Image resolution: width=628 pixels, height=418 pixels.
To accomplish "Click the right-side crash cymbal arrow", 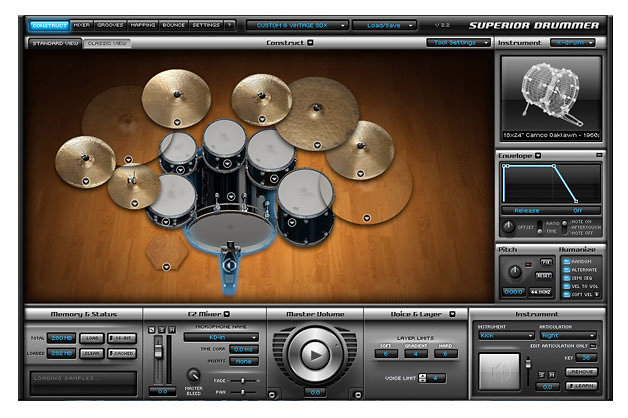I will click(360, 173).
